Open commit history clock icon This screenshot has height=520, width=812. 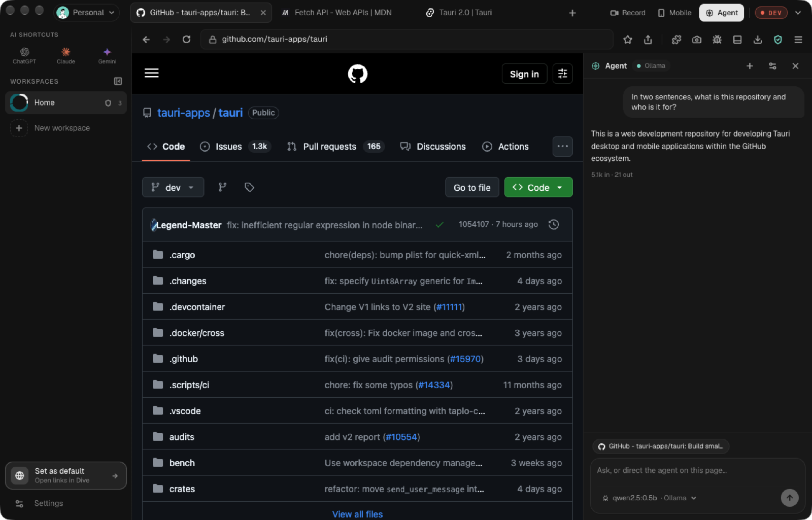[554, 224]
